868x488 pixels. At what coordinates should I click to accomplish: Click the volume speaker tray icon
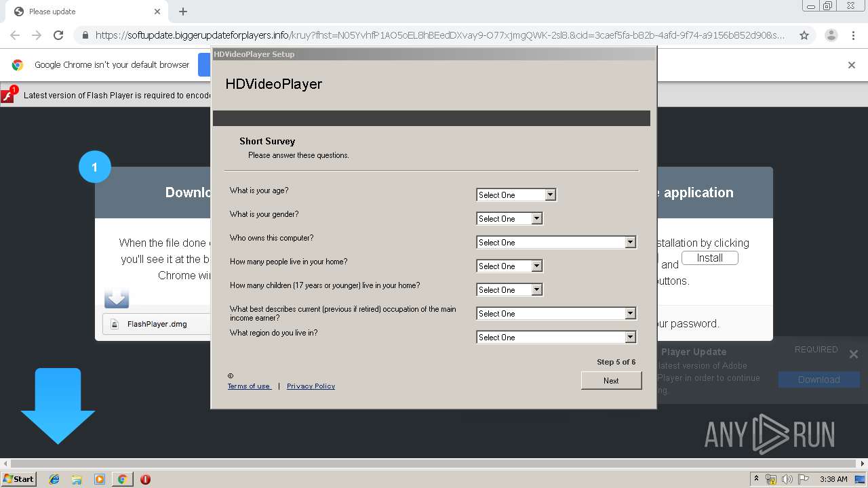pyautogui.click(x=787, y=479)
